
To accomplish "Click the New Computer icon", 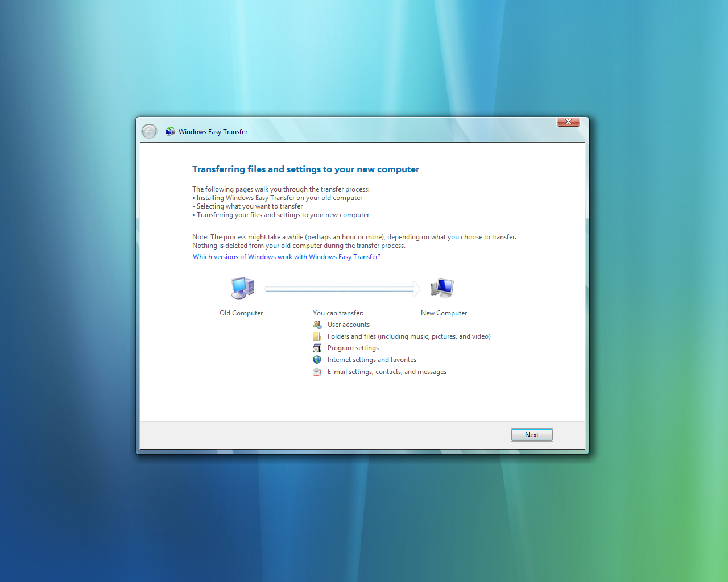I will 442,288.
